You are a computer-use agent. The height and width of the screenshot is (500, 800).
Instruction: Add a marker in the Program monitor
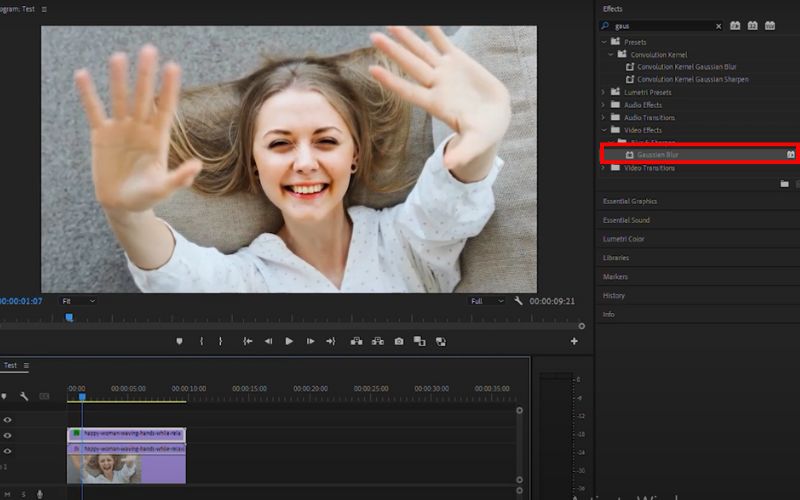click(179, 341)
